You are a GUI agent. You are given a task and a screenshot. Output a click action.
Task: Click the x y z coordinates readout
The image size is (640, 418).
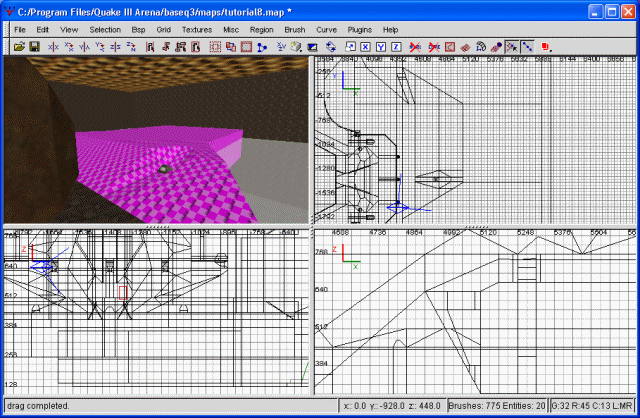[391, 406]
